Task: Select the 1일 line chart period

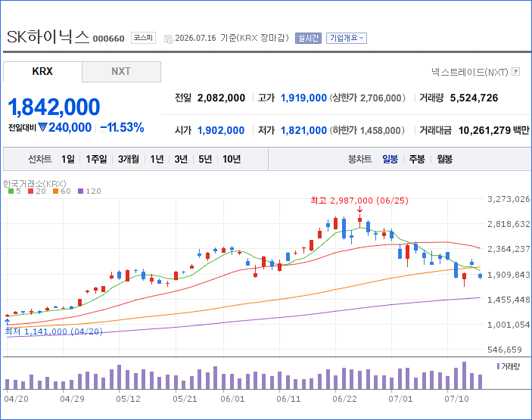Action: tap(68, 159)
